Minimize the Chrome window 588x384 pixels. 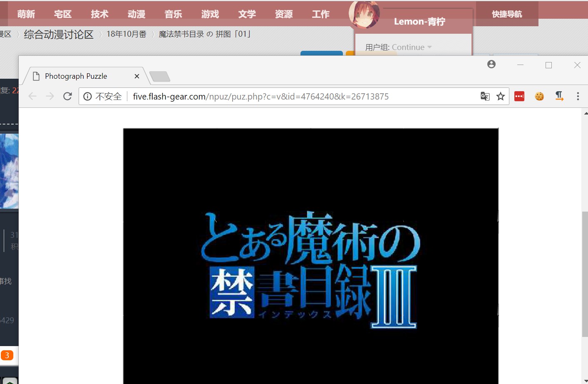pyautogui.click(x=520, y=65)
